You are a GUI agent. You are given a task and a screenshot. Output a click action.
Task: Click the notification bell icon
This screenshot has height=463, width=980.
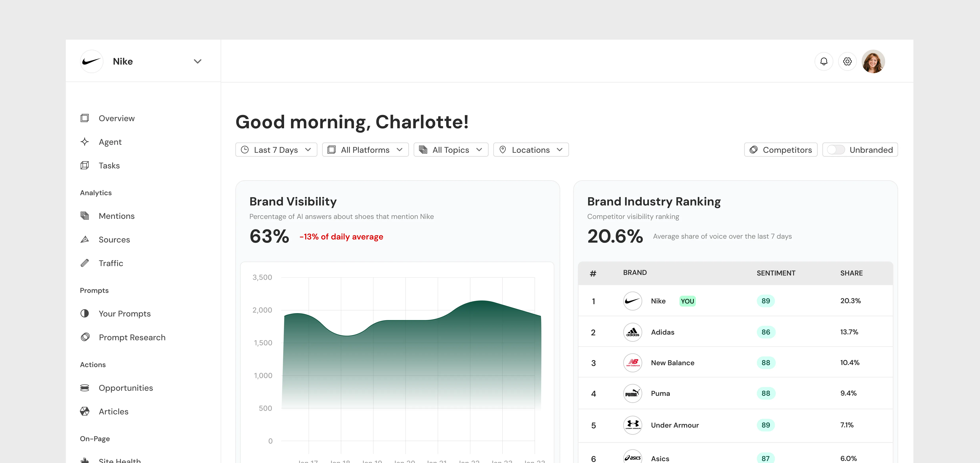pos(824,61)
